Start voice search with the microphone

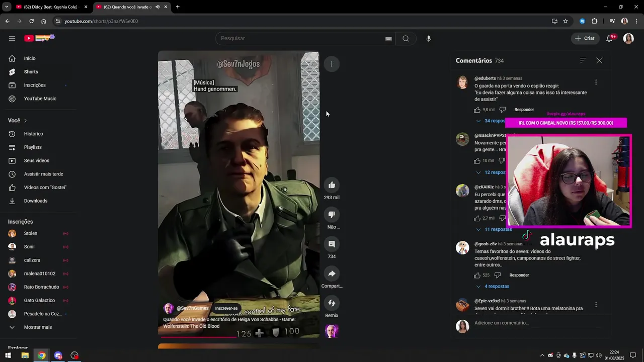[x=428, y=38]
